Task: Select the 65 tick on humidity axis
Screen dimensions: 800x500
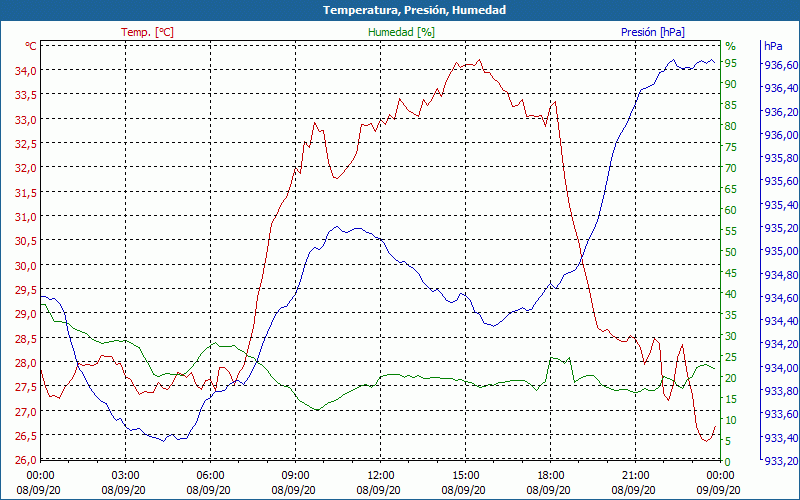Action: (x=731, y=189)
